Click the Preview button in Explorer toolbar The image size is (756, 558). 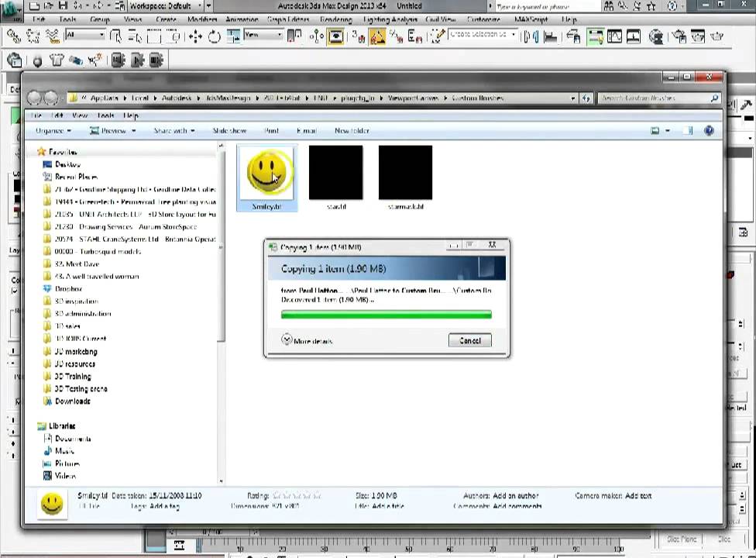click(x=113, y=131)
